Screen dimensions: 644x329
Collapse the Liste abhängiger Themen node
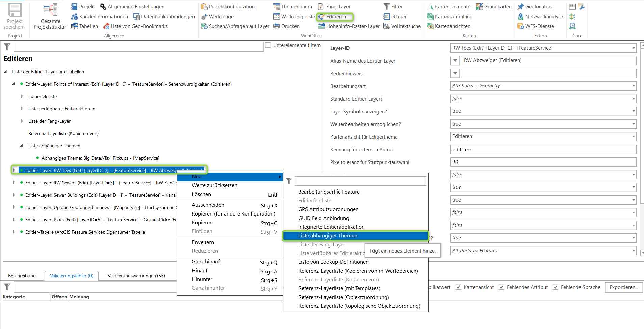(x=22, y=146)
